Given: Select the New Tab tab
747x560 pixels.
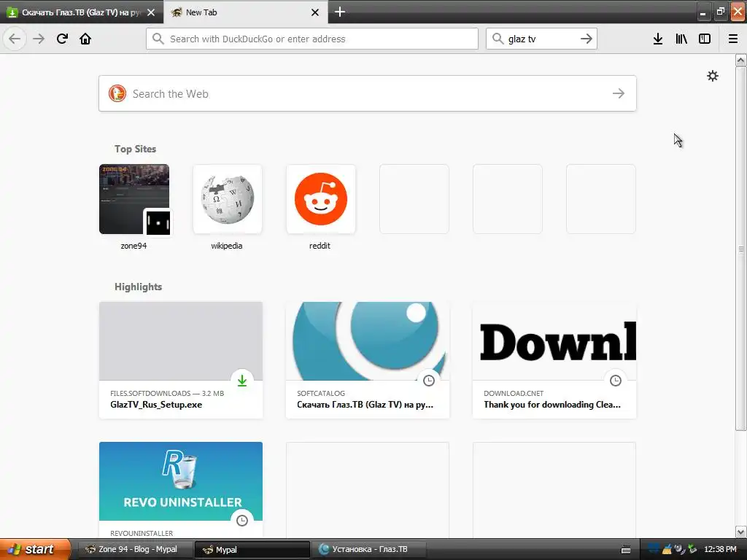Looking at the screenshot, I should coord(246,12).
